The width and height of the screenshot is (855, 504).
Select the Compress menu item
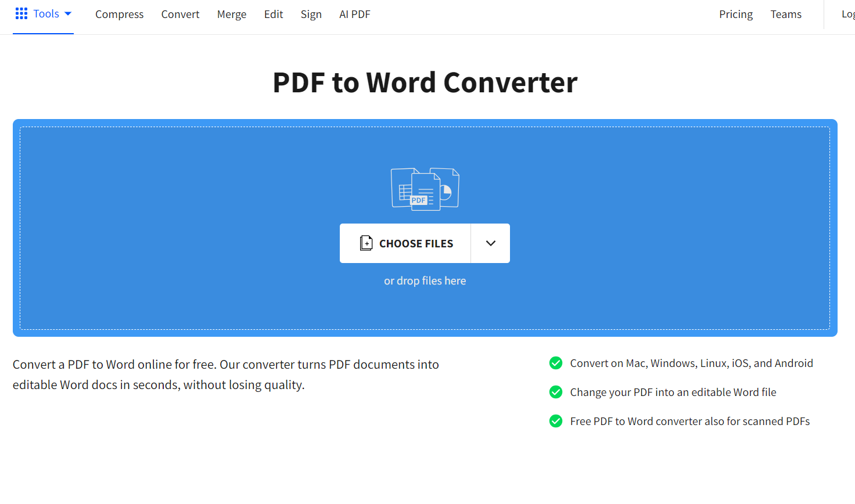pos(119,14)
